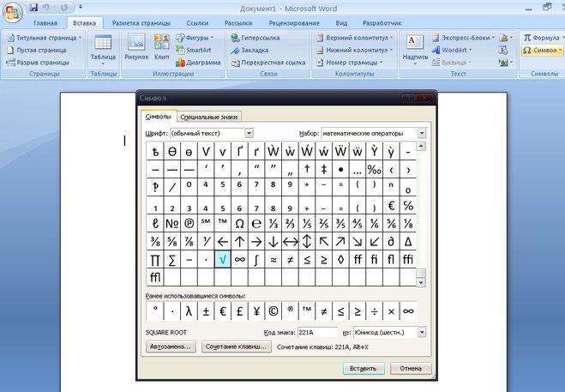Open Shapes (Фигуры) gallery

(x=195, y=38)
